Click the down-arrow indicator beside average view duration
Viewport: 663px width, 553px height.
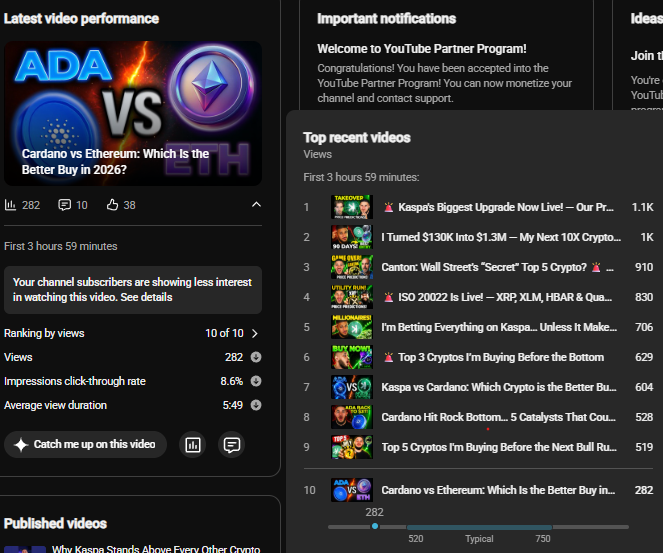256,405
